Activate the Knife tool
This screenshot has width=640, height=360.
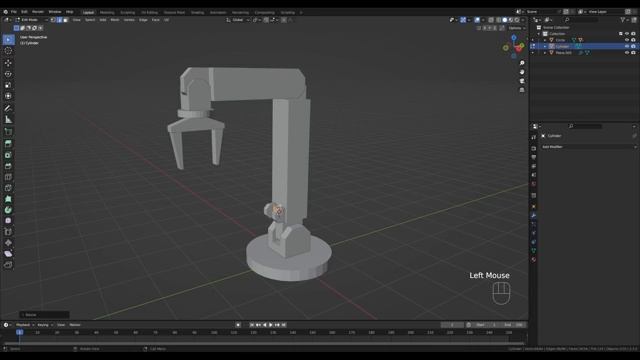[8, 188]
